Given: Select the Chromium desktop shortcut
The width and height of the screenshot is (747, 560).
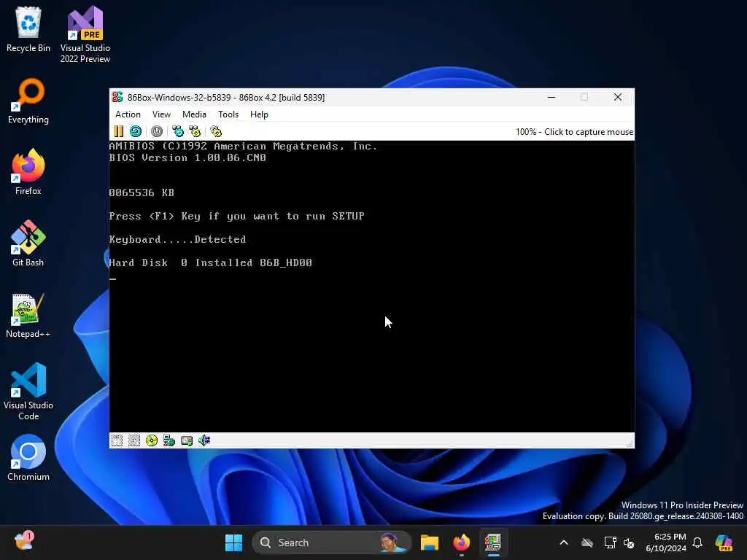Looking at the screenshot, I should tap(28, 458).
